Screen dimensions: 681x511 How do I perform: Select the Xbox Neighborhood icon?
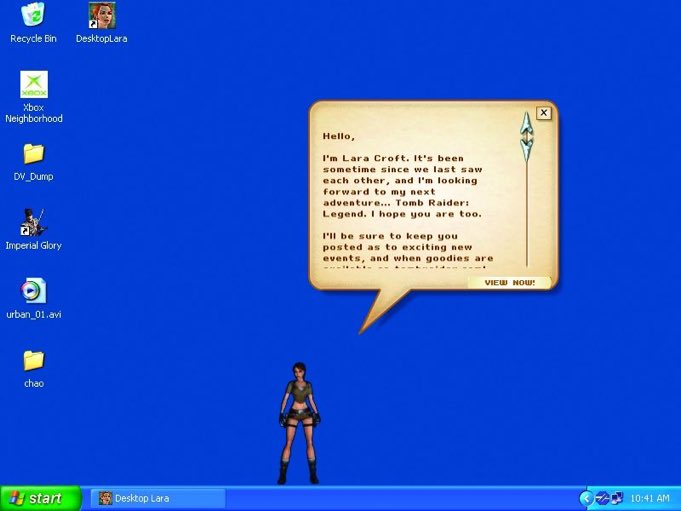click(34, 97)
